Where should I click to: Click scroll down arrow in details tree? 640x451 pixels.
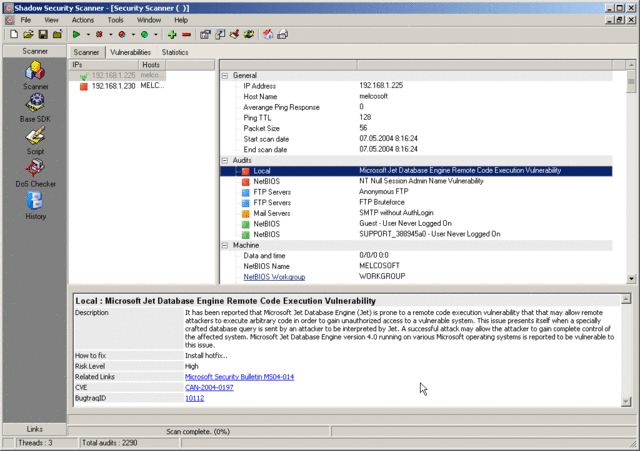[631, 279]
